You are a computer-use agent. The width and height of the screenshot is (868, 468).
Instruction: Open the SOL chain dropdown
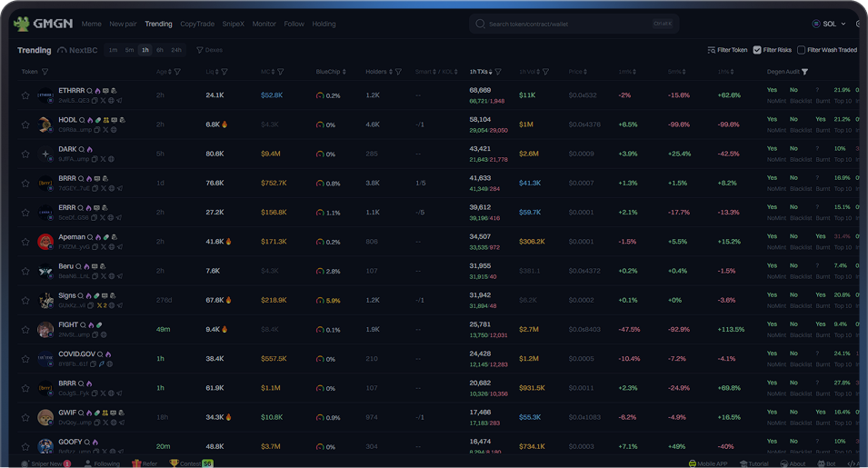click(x=829, y=24)
